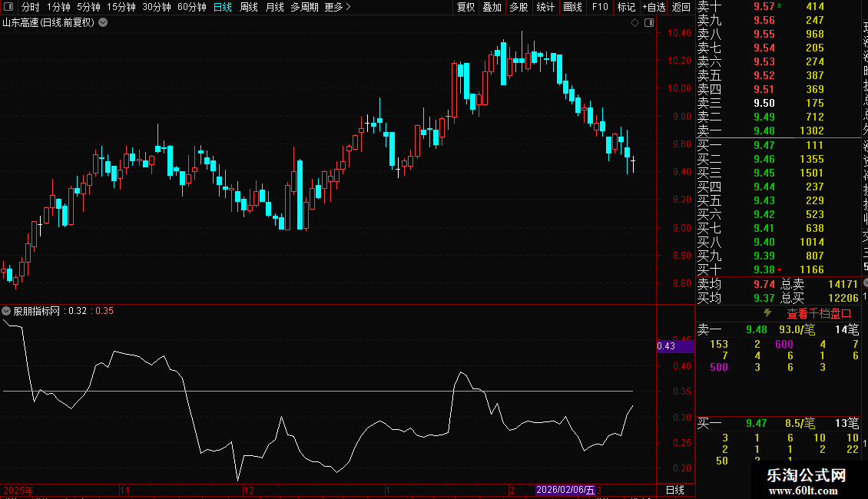868x499 pixels.
Task: Switch to 月线 monthly chart
Action: pos(274,7)
